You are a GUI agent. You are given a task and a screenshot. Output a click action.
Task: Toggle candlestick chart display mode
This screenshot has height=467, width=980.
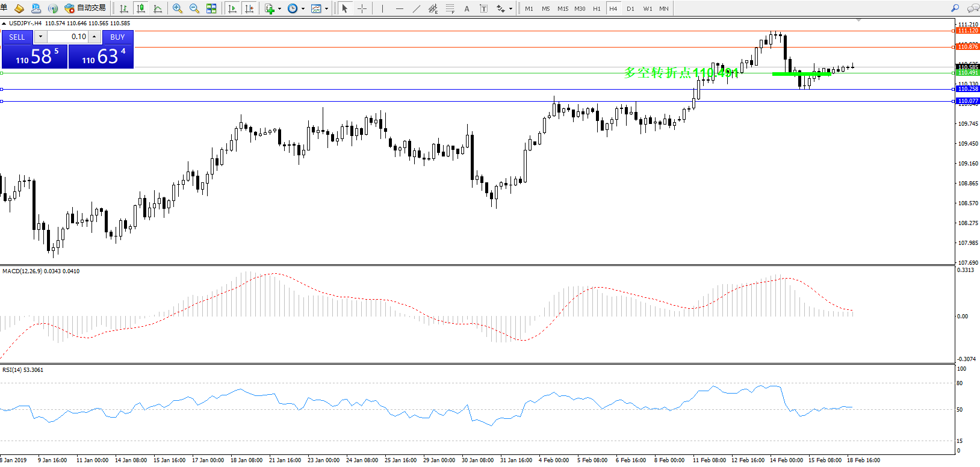pyautogui.click(x=141, y=8)
